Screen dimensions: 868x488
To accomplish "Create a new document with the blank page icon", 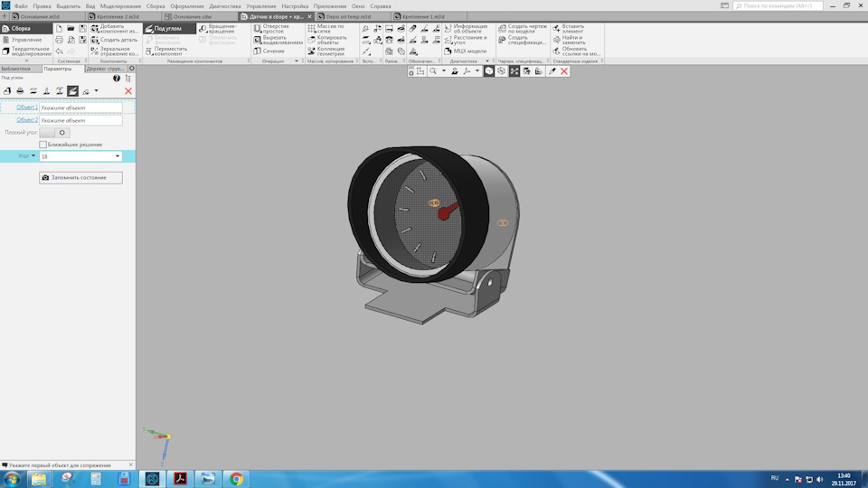I will 60,28.
